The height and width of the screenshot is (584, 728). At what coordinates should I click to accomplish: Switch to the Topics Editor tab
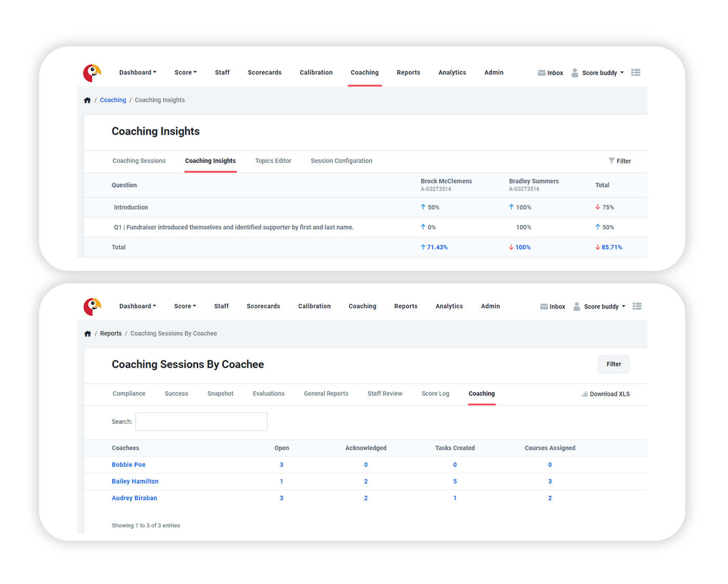tap(273, 161)
